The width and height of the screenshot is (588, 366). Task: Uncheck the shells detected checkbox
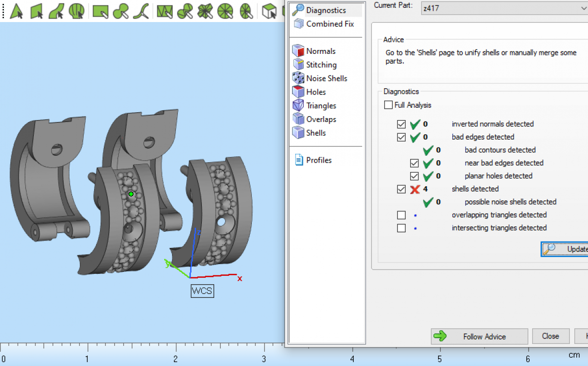[x=401, y=189]
